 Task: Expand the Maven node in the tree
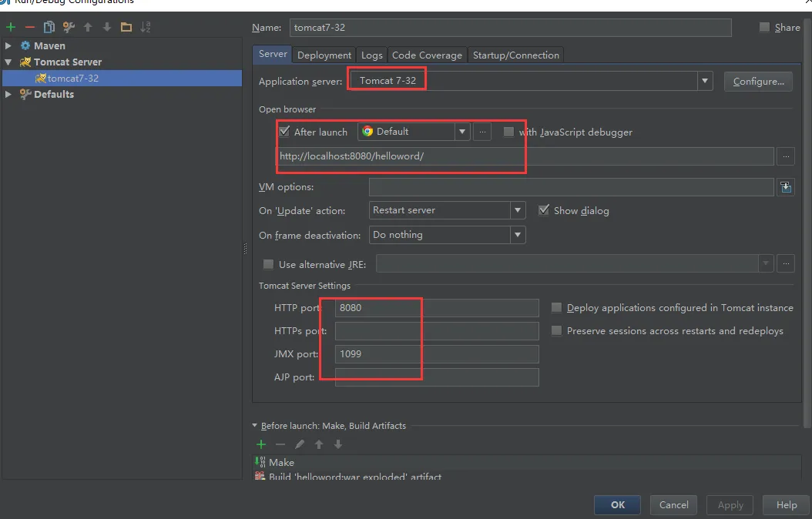(x=8, y=45)
